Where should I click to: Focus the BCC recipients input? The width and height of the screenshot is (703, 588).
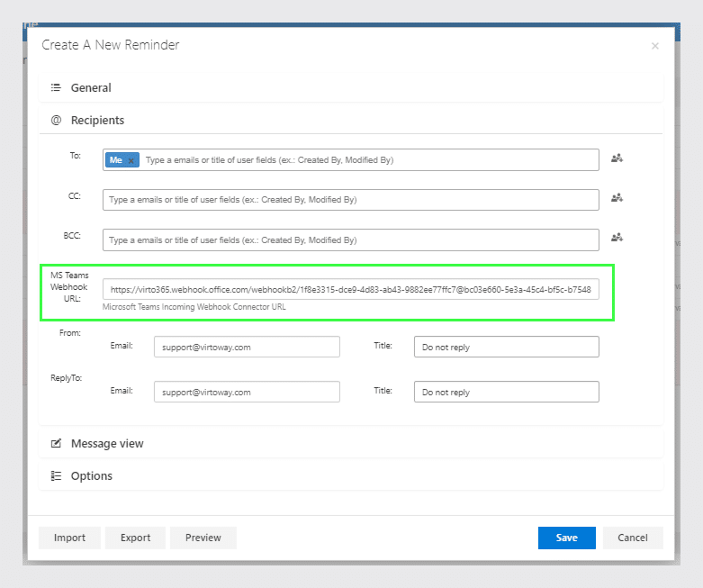(x=351, y=240)
